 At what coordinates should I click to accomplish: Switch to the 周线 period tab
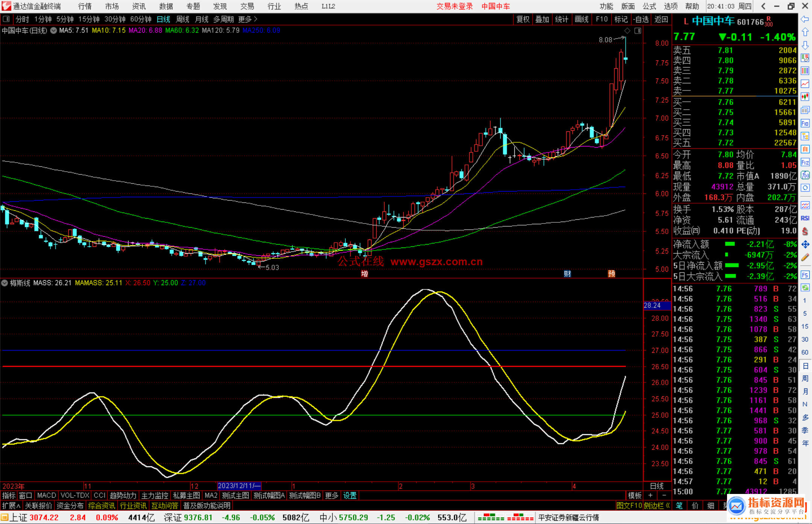click(183, 19)
